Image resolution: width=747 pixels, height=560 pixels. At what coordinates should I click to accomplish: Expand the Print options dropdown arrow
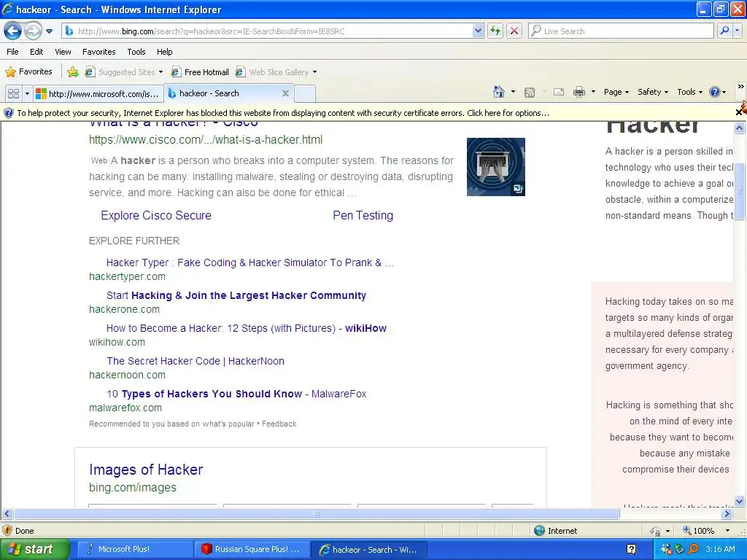coord(593,91)
